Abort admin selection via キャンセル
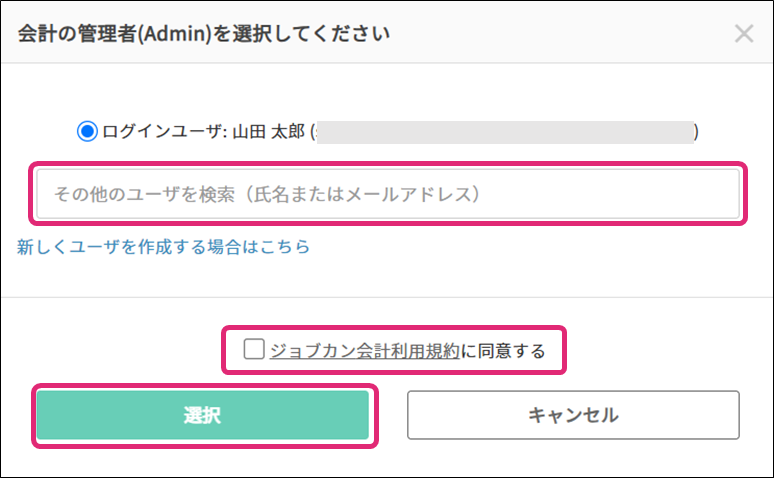This screenshot has height=478, width=774. click(x=573, y=415)
